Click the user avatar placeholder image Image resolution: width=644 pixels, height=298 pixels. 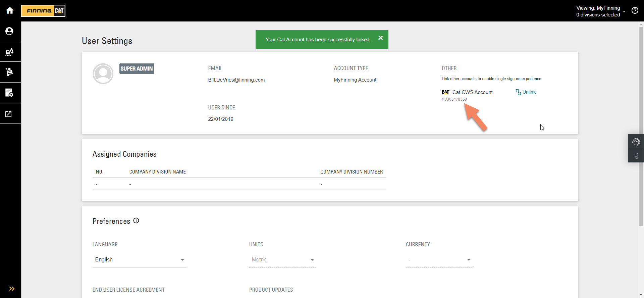pos(103,73)
